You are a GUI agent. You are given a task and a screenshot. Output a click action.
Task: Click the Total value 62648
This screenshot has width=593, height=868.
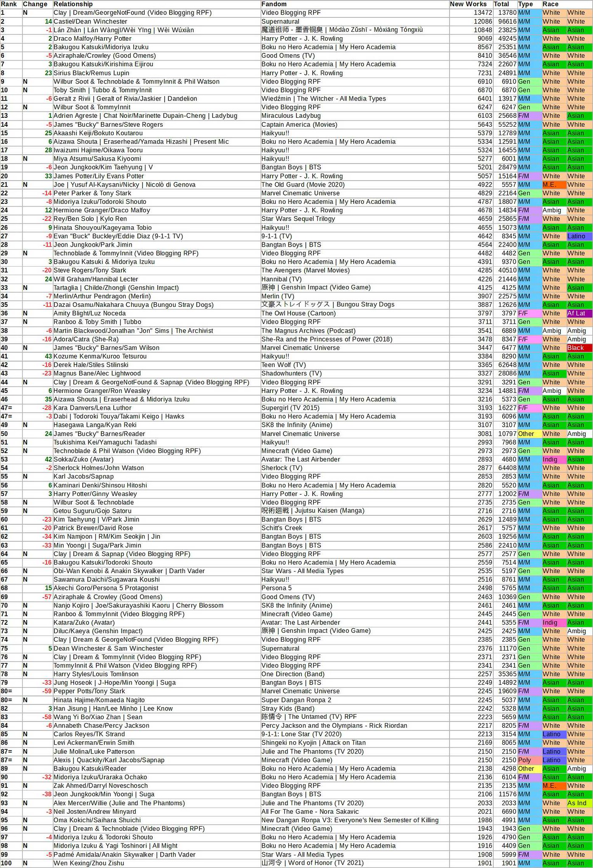pos(505,365)
